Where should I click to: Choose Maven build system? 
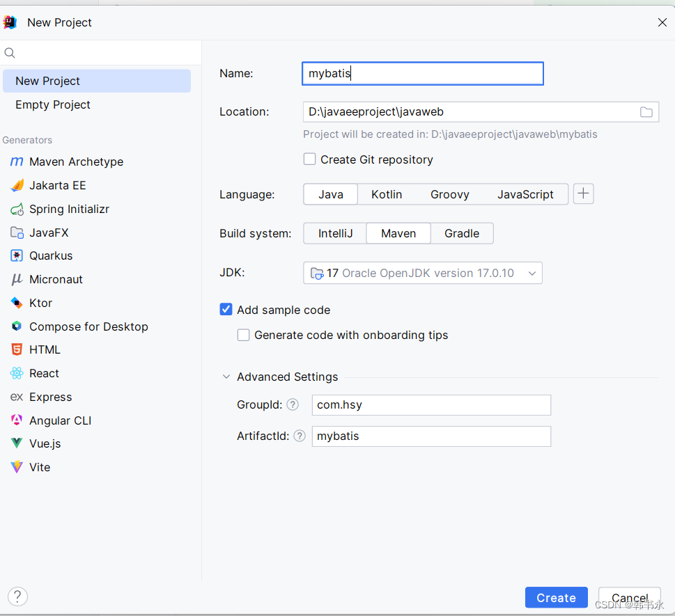[398, 234]
